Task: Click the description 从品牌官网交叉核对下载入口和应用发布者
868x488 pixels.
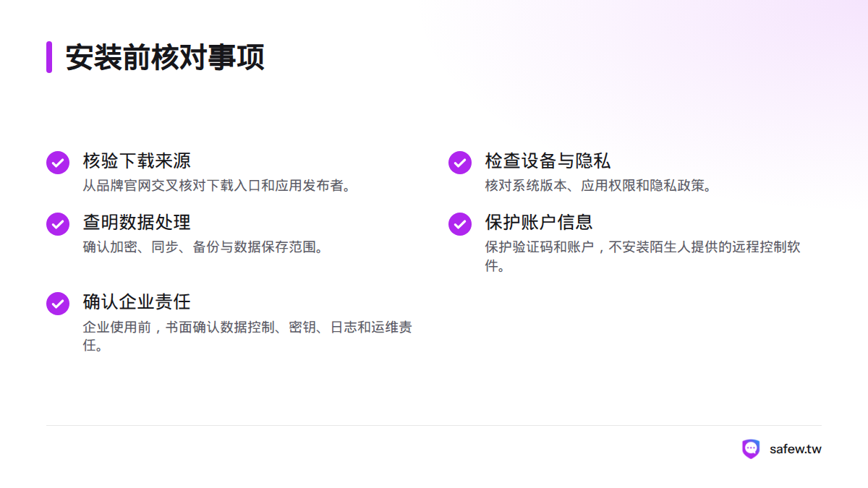Action: click(218, 186)
